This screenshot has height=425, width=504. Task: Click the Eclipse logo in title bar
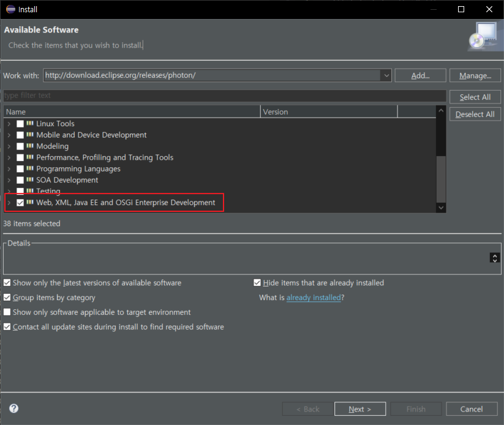coord(10,9)
